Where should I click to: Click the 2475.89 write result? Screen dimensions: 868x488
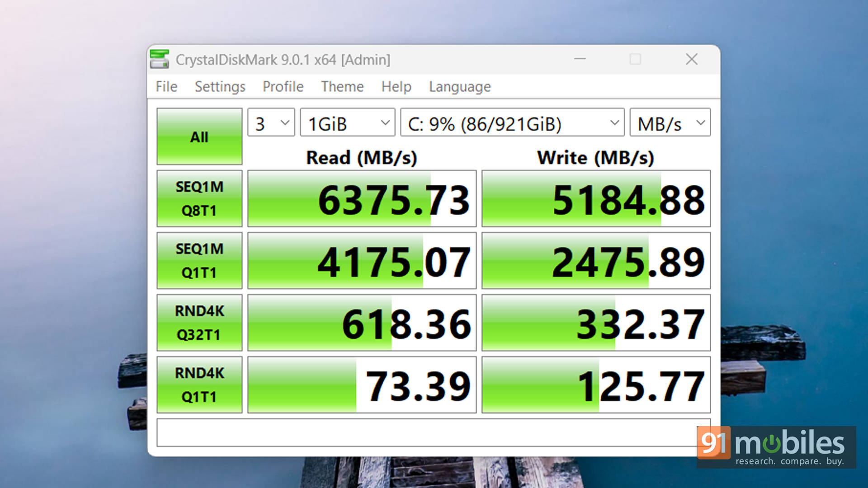point(596,261)
